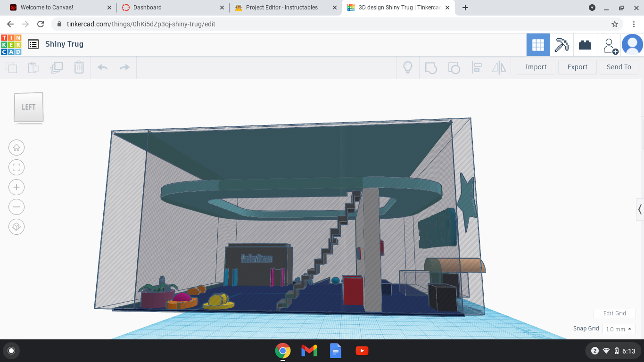Select the Fit all in view icon
The image size is (644, 362).
pos(17,167)
